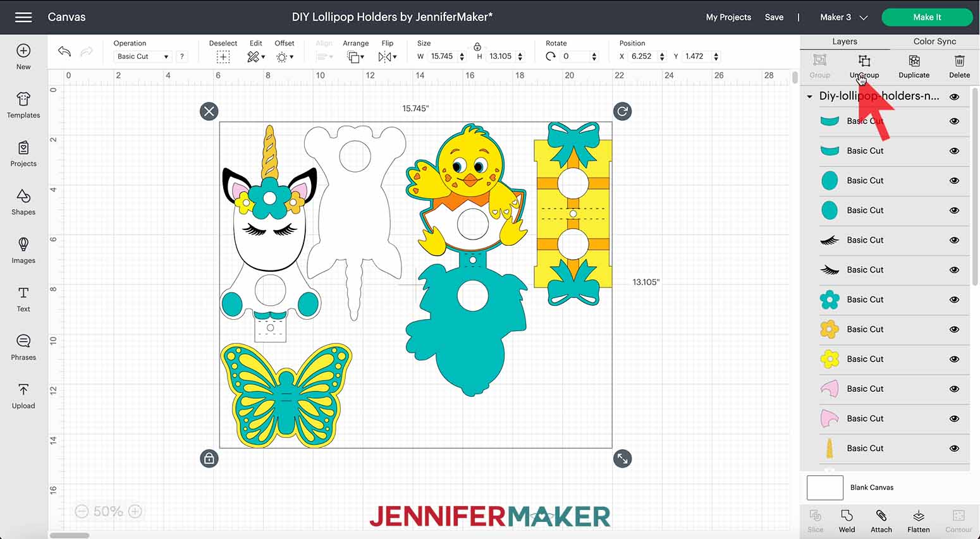Select the second pink ear layer thumbnail
The height and width of the screenshot is (539, 980).
(x=830, y=418)
